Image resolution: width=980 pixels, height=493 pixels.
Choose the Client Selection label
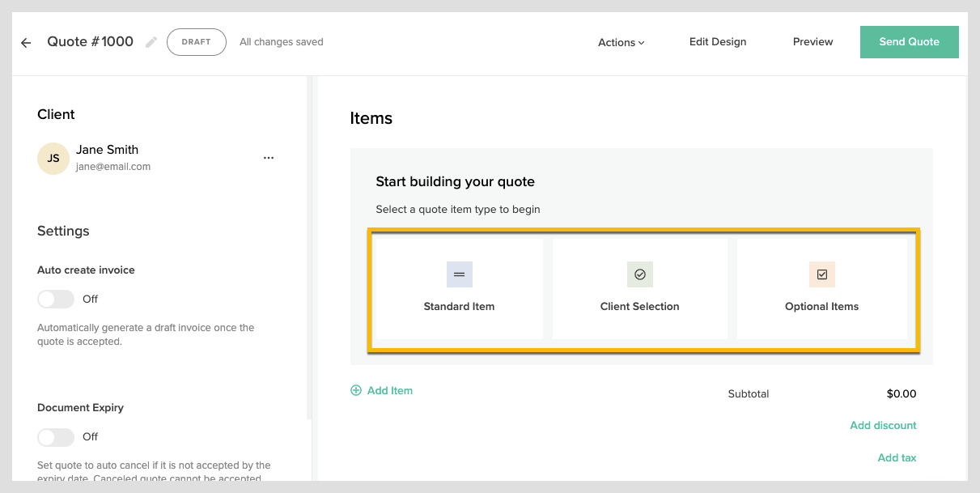click(640, 307)
